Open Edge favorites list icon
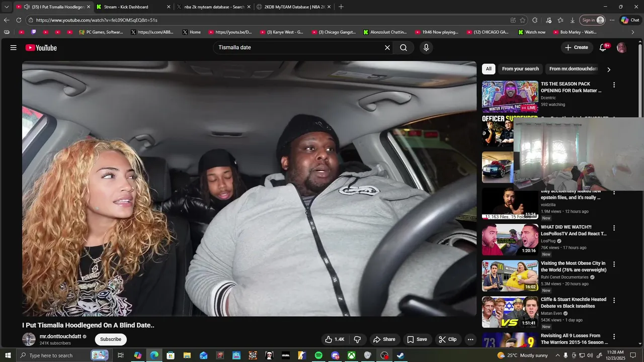This screenshot has height=362, width=644. click(560, 20)
